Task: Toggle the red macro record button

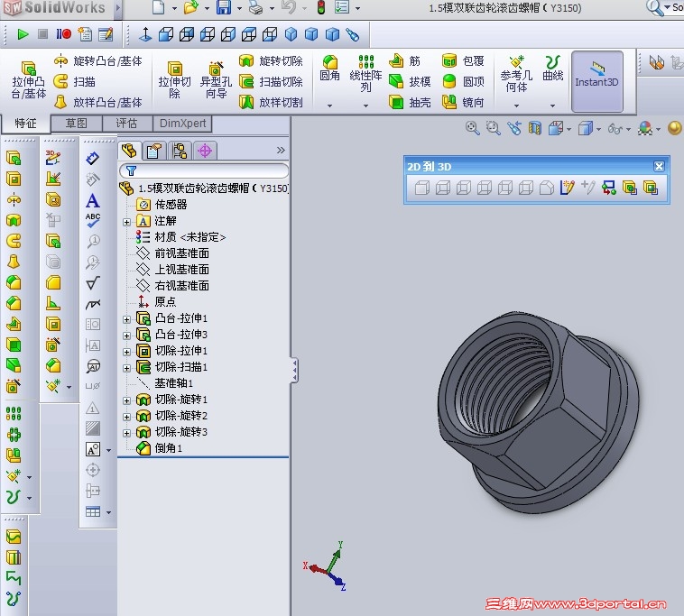Action: [x=64, y=34]
